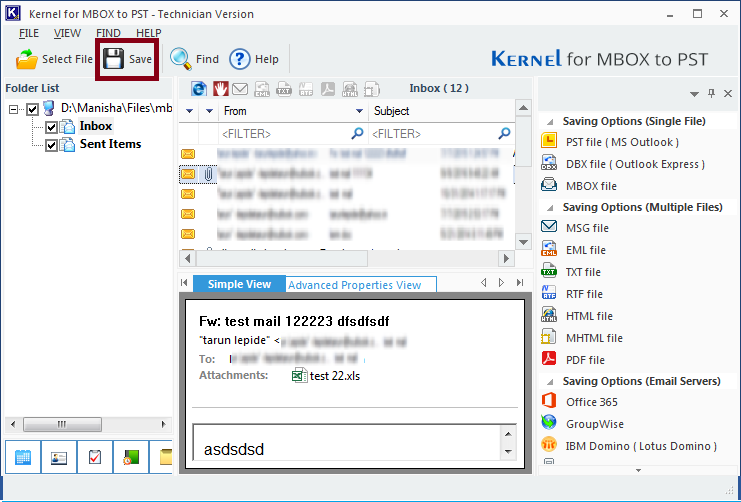This screenshot has height=502, width=741.
Task: Open the calendar view icon
Action: (x=23, y=458)
